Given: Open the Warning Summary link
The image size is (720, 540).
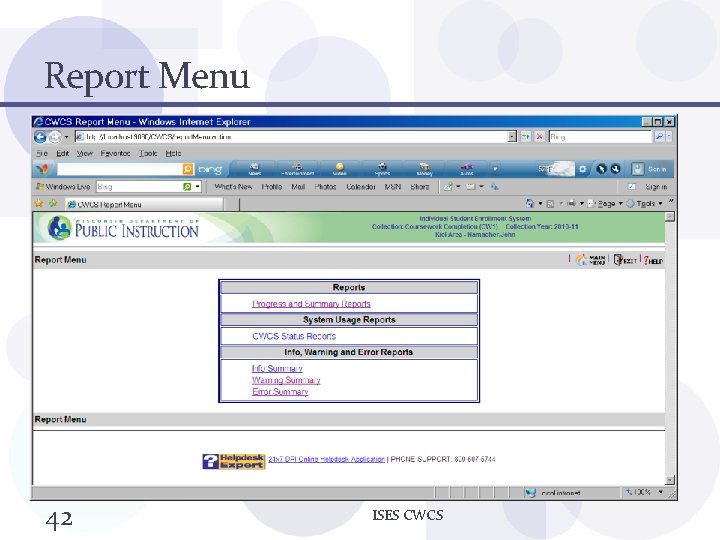Looking at the screenshot, I should tap(286, 380).
